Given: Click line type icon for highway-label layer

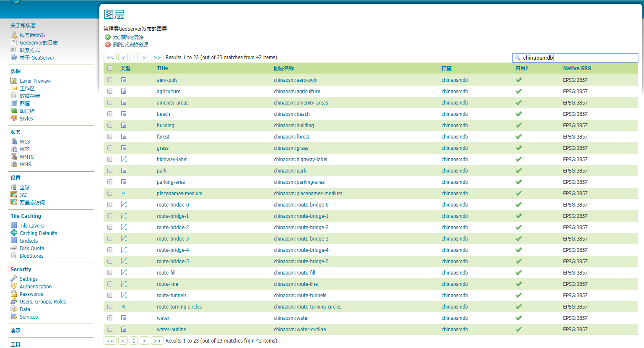Looking at the screenshot, I should tap(124, 159).
